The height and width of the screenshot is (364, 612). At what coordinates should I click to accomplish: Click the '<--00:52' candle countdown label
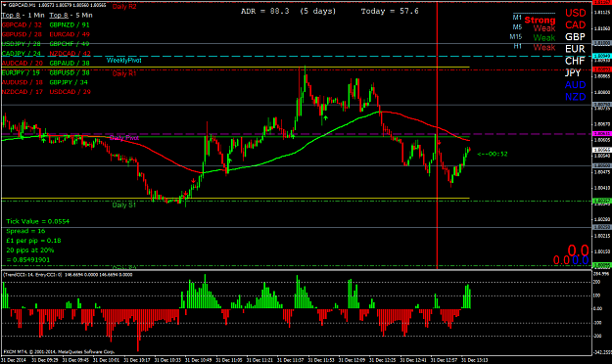[x=493, y=154]
